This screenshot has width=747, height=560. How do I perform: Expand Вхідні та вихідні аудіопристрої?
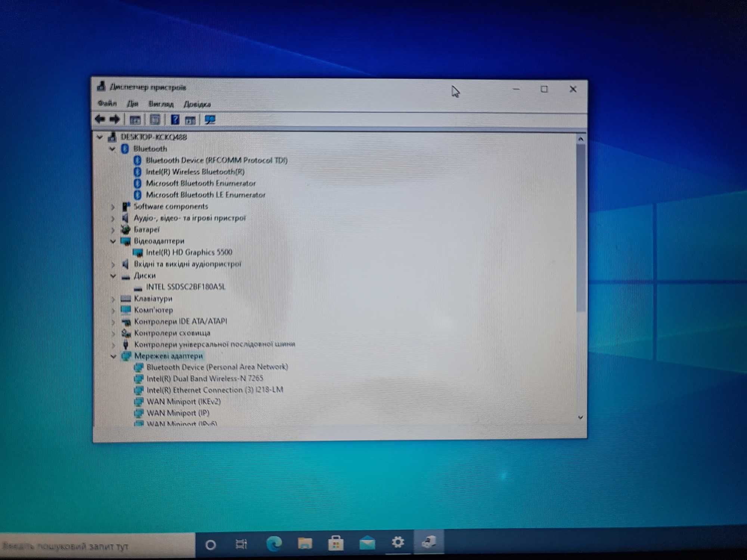click(x=113, y=264)
